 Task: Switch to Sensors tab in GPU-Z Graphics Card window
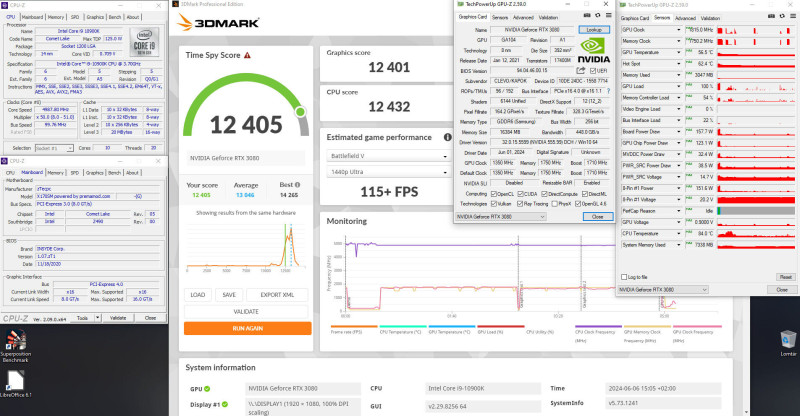(499, 17)
